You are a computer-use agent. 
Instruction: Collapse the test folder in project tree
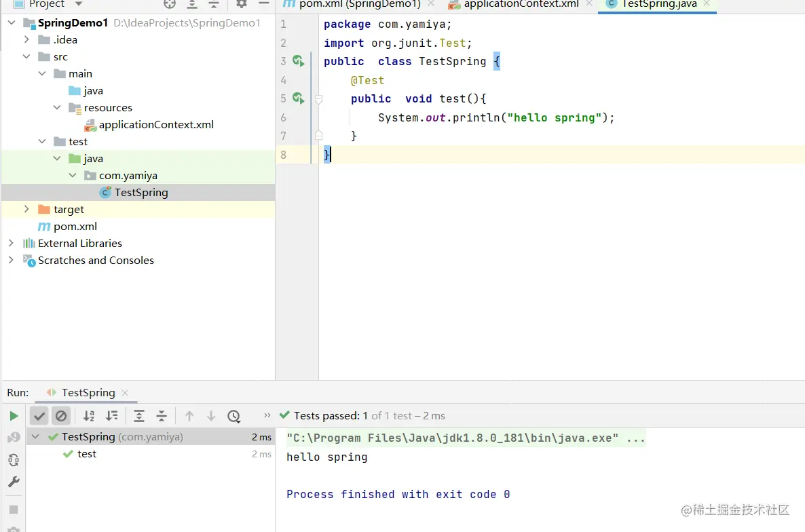tap(42, 141)
